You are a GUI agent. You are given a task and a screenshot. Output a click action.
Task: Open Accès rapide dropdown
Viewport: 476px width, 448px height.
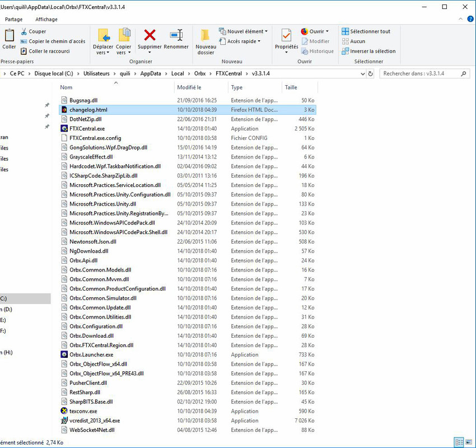240,41
